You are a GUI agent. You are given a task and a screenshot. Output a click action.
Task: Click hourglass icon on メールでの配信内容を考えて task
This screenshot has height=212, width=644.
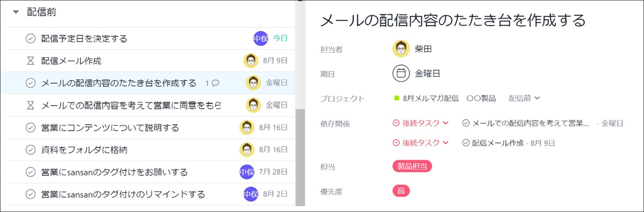point(30,105)
